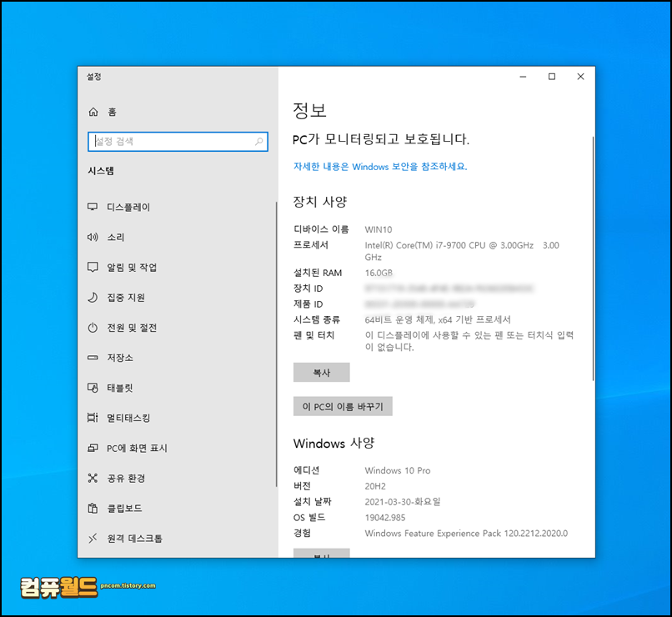Select the sound speaker icon

coord(93,237)
